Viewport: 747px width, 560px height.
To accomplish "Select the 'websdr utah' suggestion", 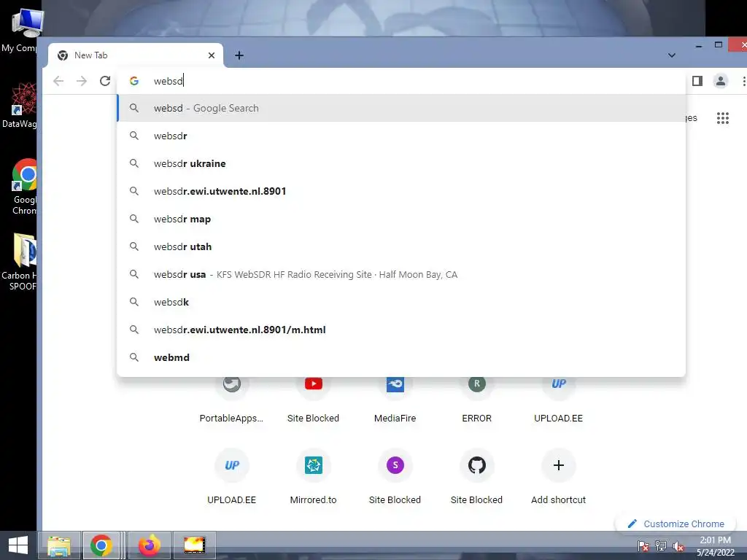I will click(401, 246).
